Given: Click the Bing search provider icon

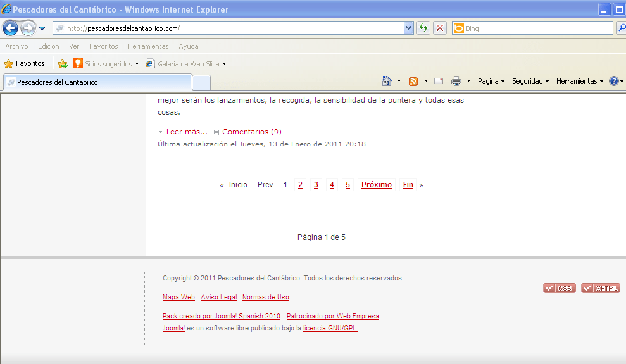Looking at the screenshot, I should pyautogui.click(x=459, y=28).
